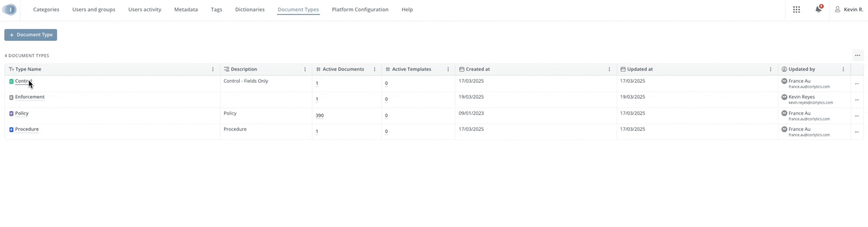Sort by Description column header
Image resolution: width=868 pixels, height=227 pixels.
point(244,69)
